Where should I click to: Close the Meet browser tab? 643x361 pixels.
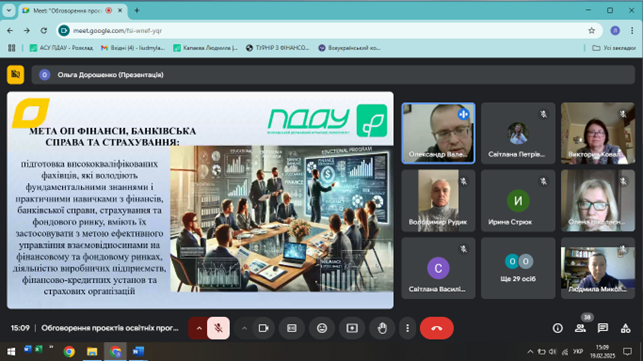point(120,11)
